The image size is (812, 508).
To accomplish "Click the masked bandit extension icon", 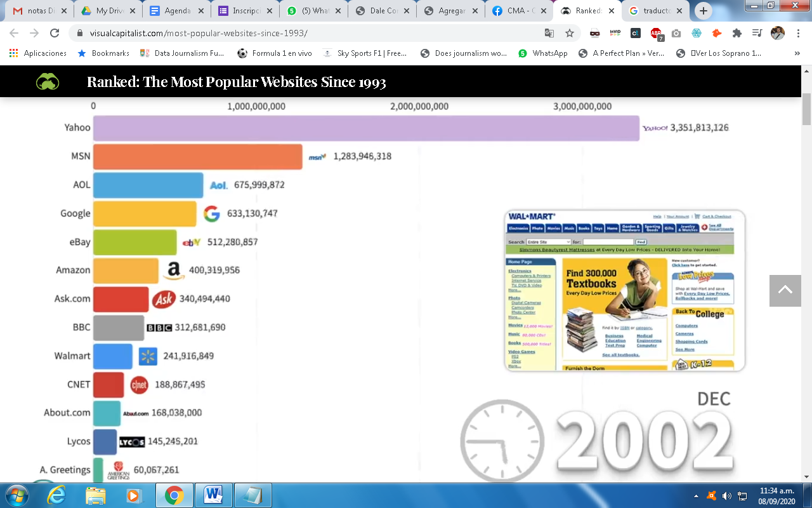I will tap(594, 33).
